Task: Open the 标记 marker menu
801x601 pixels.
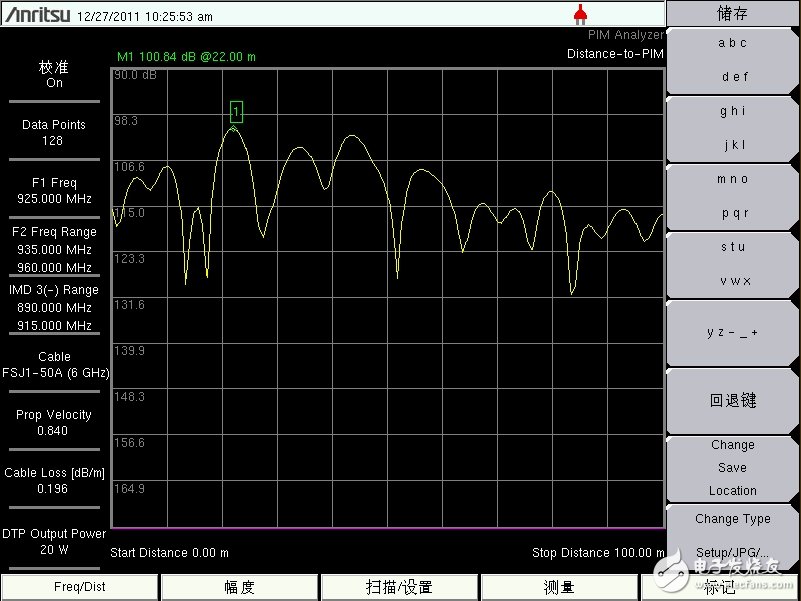Action: [719, 587]
